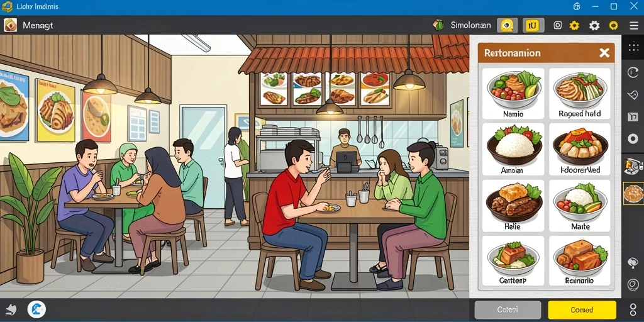Click the green cube Simolonan icon
Screen dimensions: 644x322
pos(438,25)
